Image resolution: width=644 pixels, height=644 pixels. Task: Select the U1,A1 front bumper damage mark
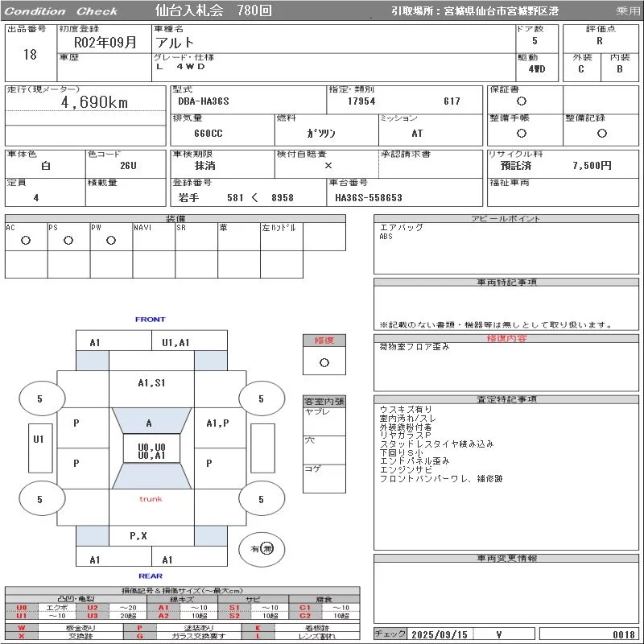[175, 342]
